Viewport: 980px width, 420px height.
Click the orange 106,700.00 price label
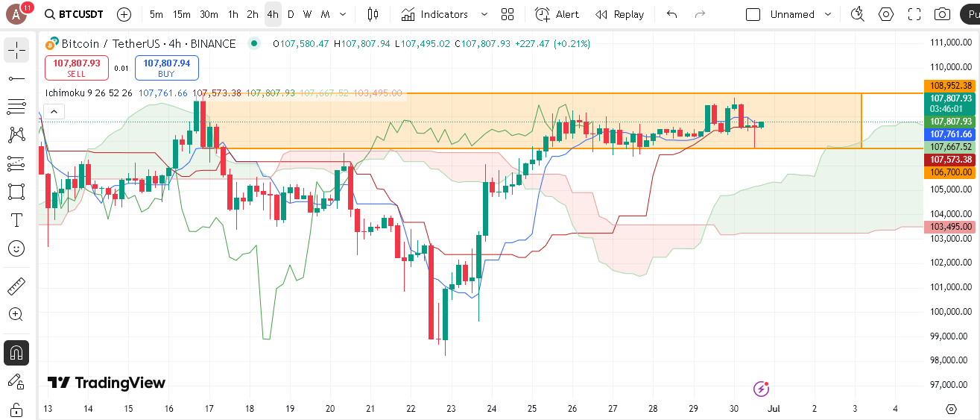pos(949,172)
